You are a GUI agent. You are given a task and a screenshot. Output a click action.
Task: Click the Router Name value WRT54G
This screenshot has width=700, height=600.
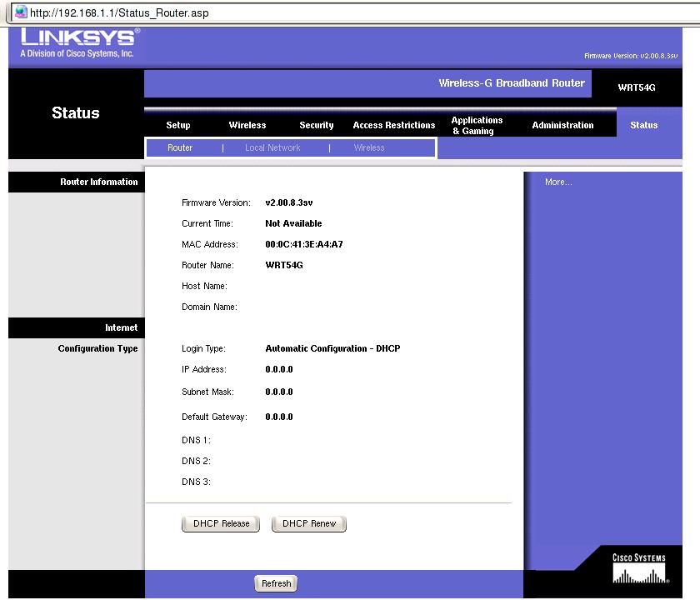[x=284, y=265]
